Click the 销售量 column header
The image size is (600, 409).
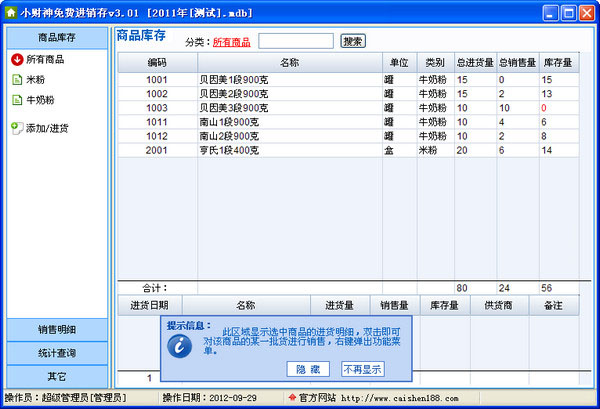click(395, 305)
